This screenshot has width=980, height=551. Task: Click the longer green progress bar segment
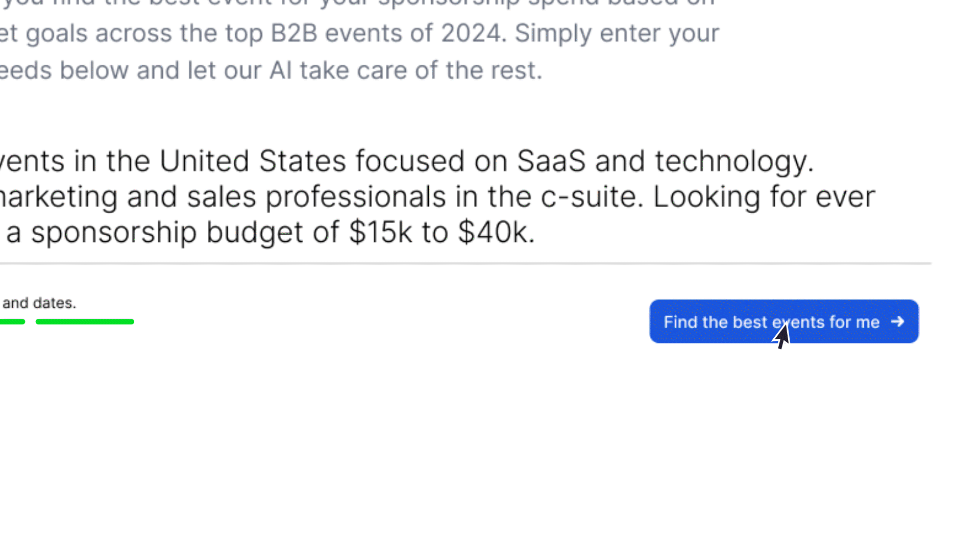[85, 321]
